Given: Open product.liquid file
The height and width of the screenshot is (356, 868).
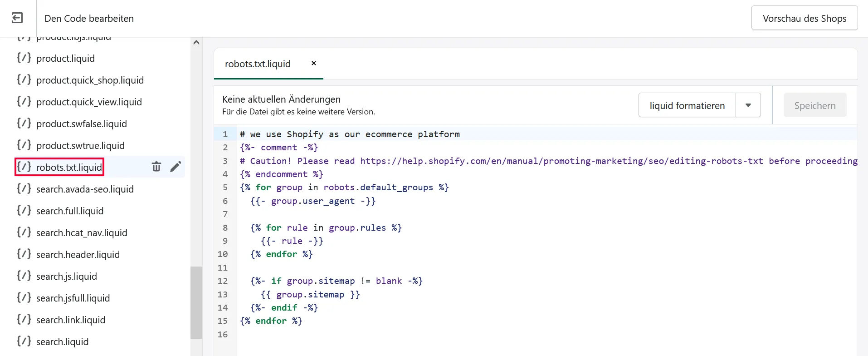Looking at the screenshot, I should pos(65,59).
